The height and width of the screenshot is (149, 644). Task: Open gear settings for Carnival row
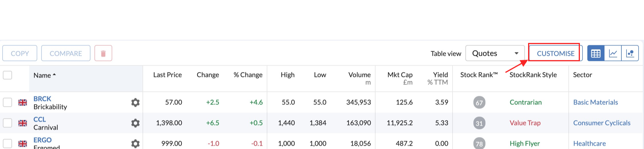click(x=135, y=123)
